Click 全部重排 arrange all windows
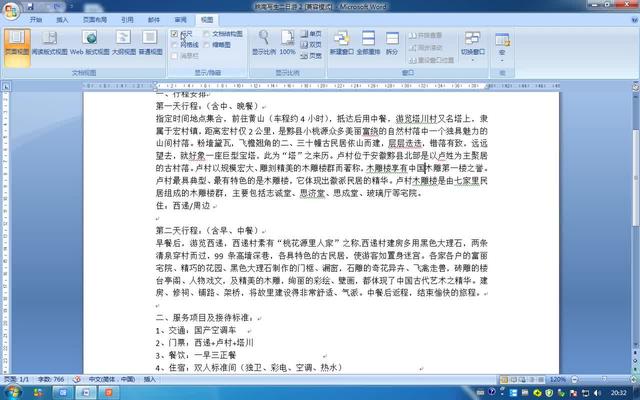This screenshot has height=400, width=640. tap(368, 43)
